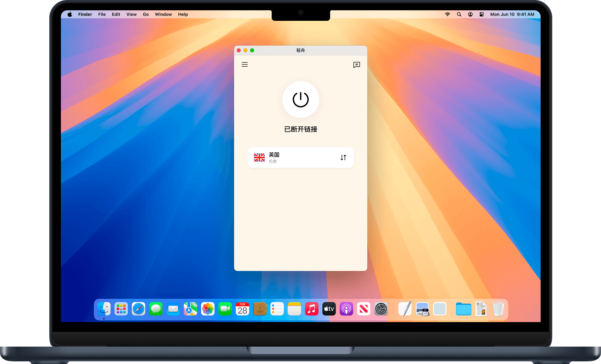Click the 已断开链接 status text
Image resolution: width=601 pixels, height=364 pixels.
point(300,129)
